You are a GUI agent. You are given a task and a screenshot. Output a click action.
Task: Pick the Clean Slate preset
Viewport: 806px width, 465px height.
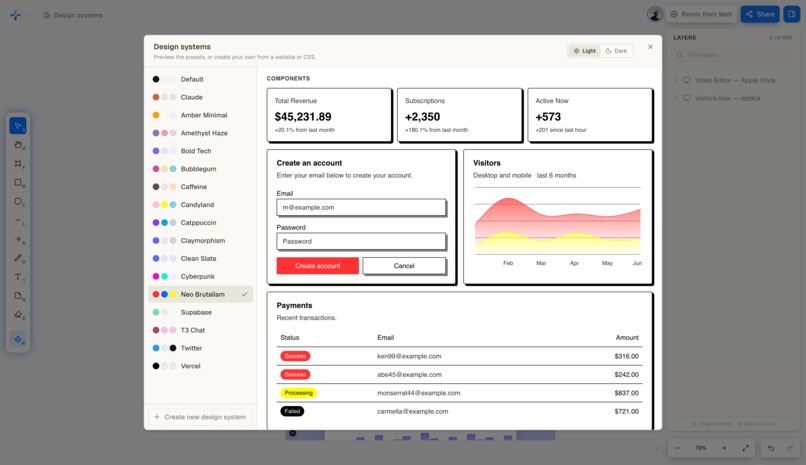point(200,258)
